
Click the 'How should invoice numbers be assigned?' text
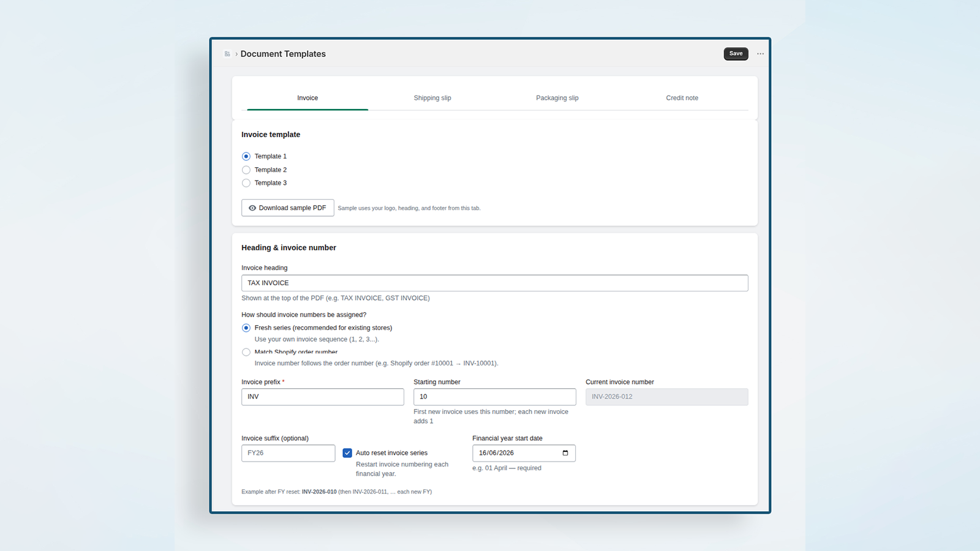click(304, 315)
